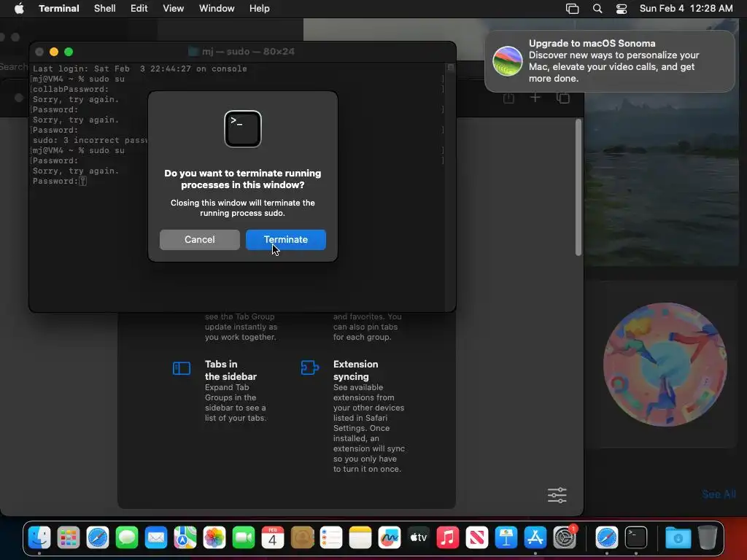Open Keynote from the Dock
The height and width of the screenshot is (560, 747).
[506, 538]
